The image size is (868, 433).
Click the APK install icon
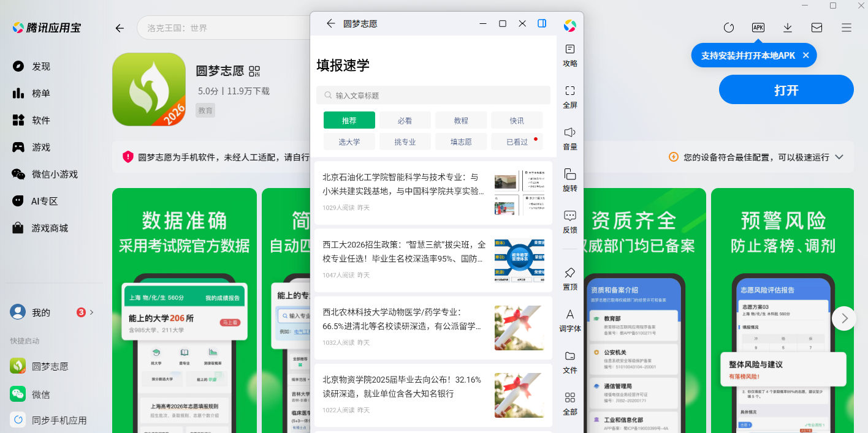point(758,28)
